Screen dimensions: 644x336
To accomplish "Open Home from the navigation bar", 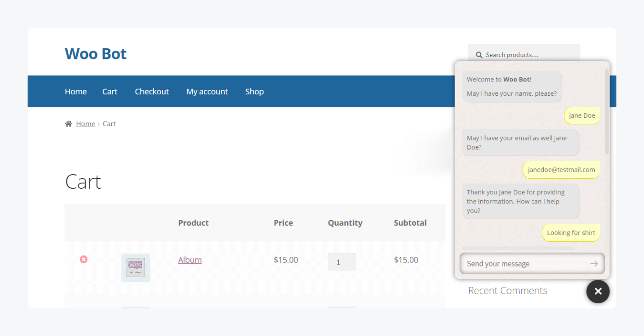I will coord(75,92).
